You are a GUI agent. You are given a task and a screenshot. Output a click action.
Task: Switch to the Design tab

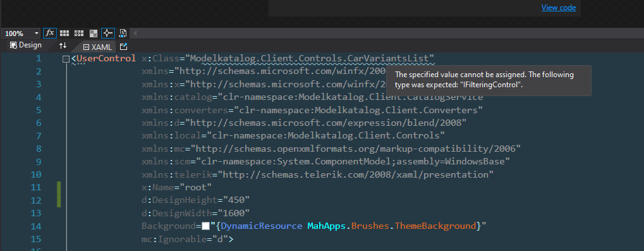[26, 45]
